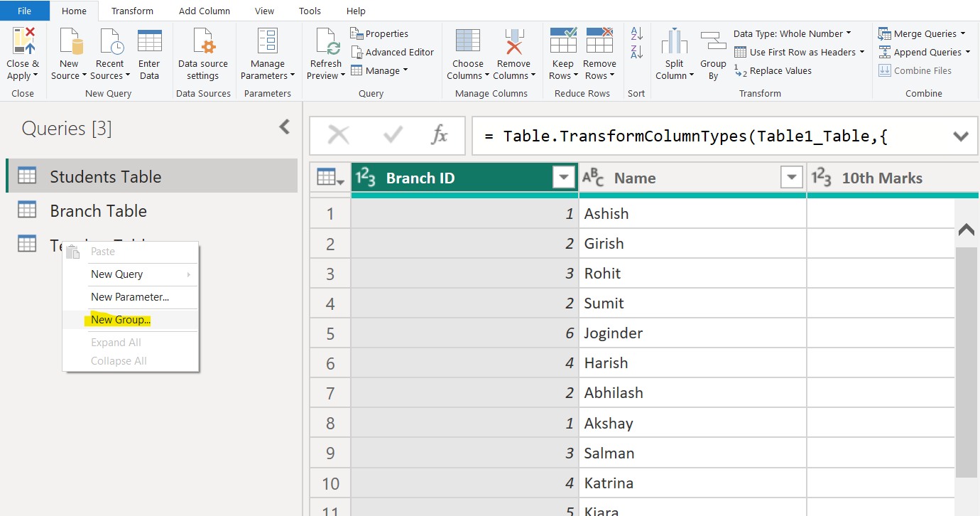Collapse the Queries pane

[284, 127]
